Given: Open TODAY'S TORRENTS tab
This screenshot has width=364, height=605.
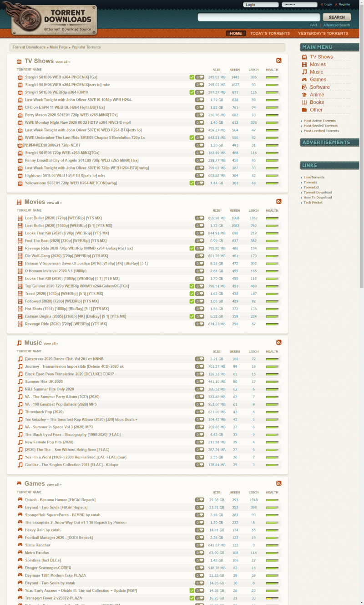Looking at the screenshot, I should click(x=270, y=33).
